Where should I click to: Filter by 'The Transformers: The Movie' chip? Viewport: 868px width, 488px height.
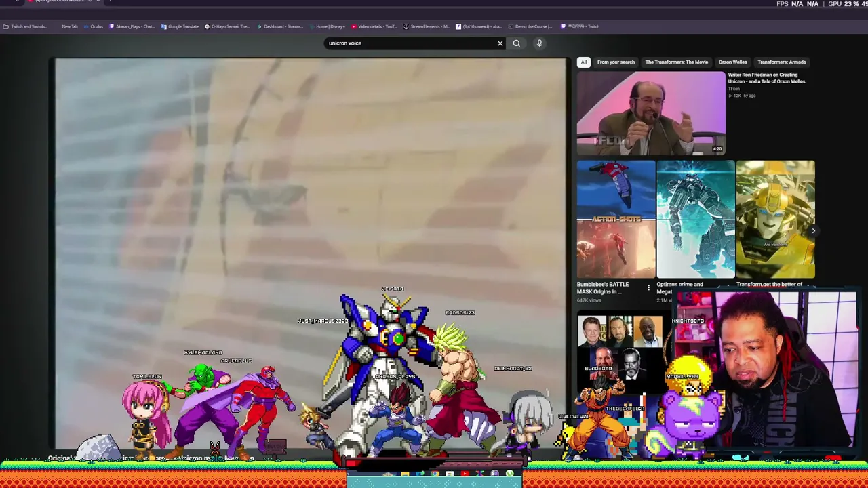point(677,62)
